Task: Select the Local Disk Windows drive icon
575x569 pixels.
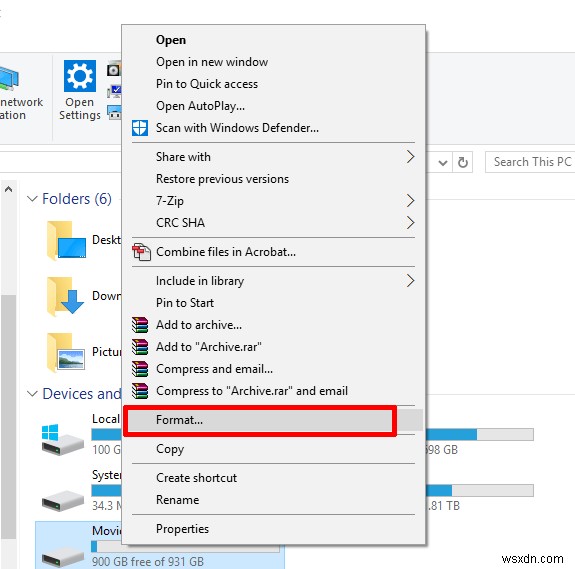Action: [x=62, y=440]
